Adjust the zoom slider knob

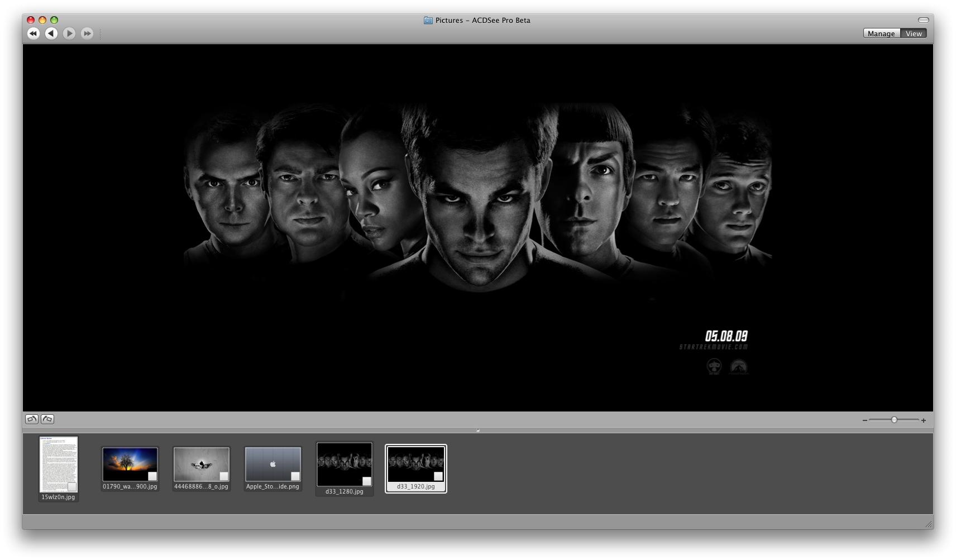coord(894,420)
